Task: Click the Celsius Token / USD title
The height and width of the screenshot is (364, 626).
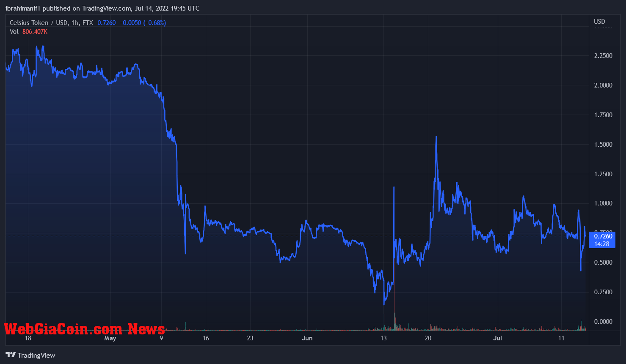Action: 39,23
